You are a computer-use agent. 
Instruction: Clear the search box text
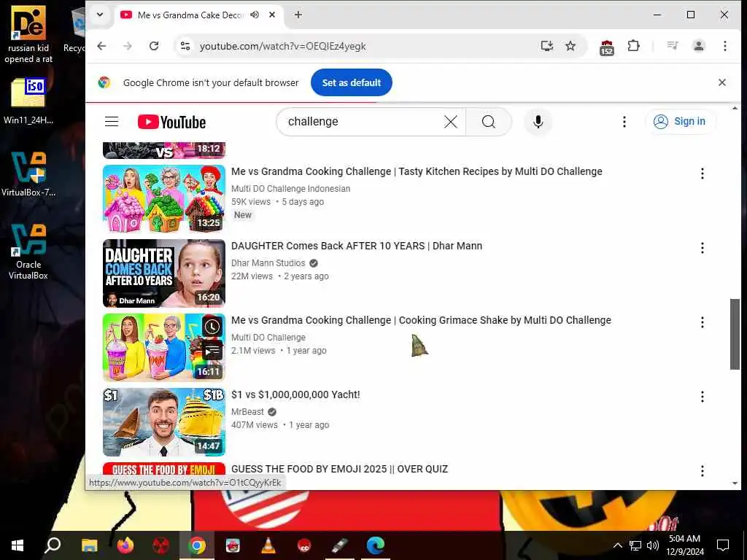point(450,122)
